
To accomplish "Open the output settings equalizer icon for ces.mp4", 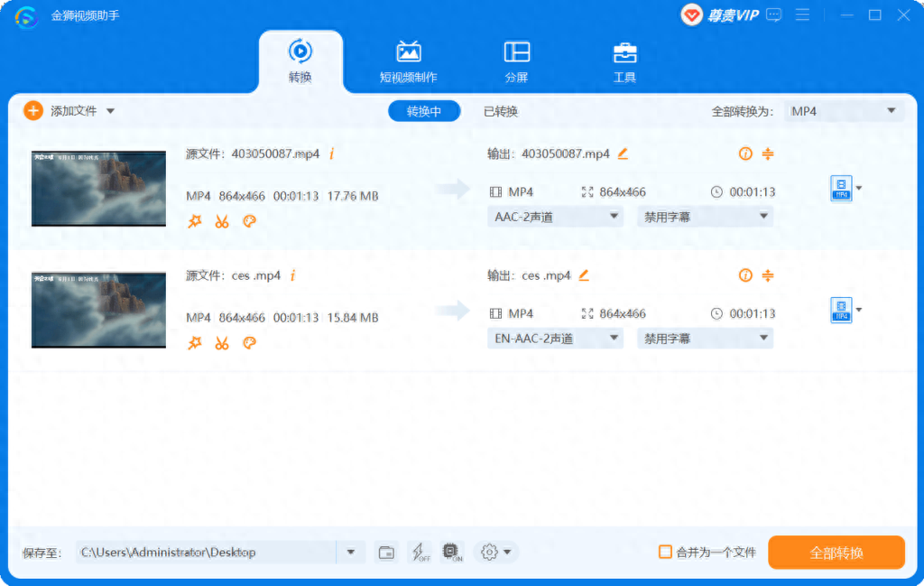I will click(x=768, y=275).
